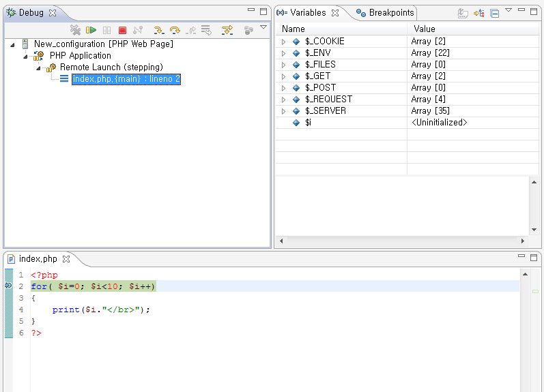Expand the $_SERVER variable
The width and height of the screenshot is (544, 392).
point(283,111)
